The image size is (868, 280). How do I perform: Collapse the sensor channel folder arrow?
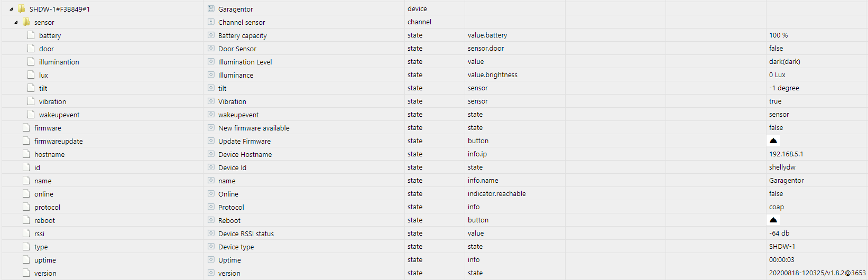(16, 22)
